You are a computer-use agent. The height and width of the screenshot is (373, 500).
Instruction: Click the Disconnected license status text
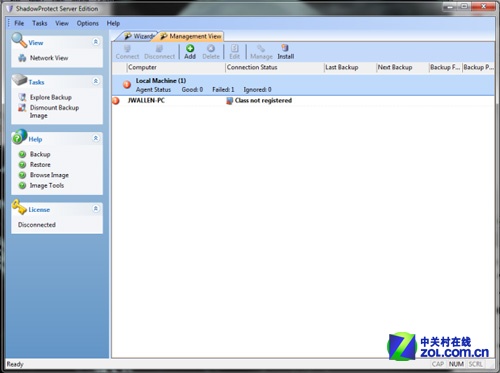[x=37, y=225]
